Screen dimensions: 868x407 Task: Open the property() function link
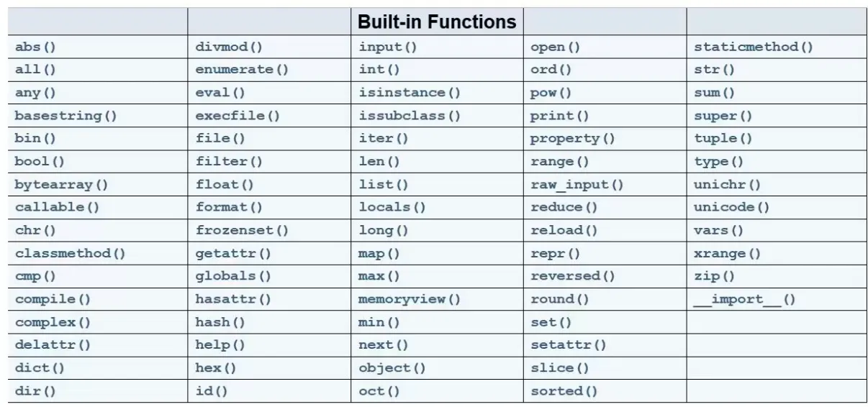(573, 139)
